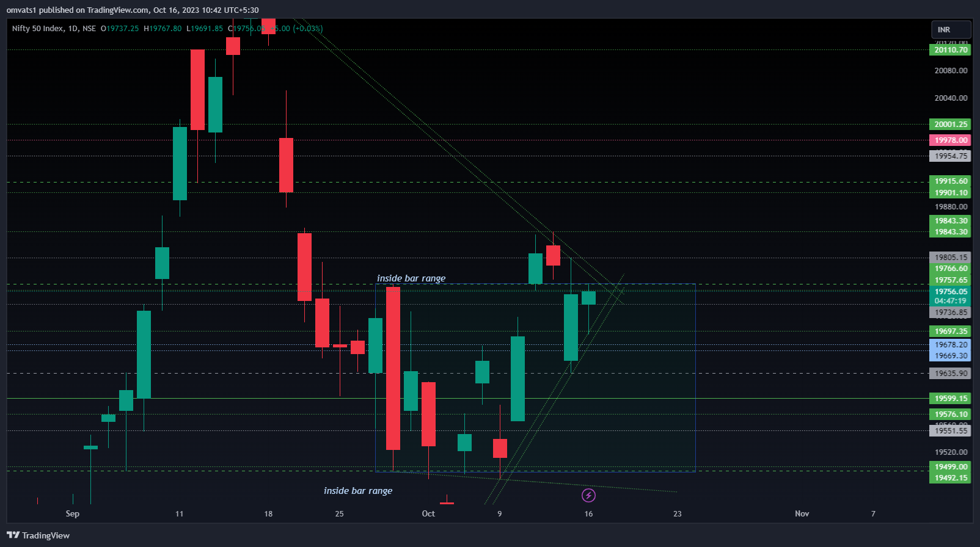Click the pink 19978.00 price label
The width and height of the screenshot is (980, 547).
950,140
